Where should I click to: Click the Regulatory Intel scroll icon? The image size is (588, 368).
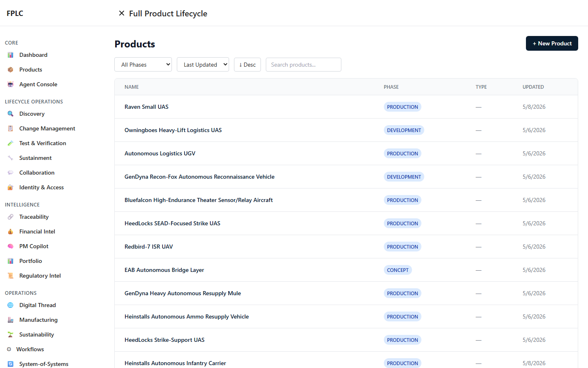(11, 276)
